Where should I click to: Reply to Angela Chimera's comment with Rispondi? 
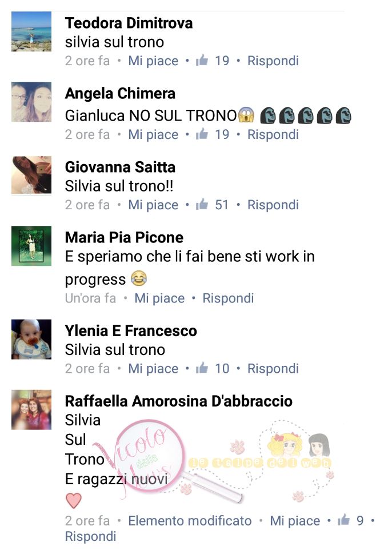click(273, 134)
